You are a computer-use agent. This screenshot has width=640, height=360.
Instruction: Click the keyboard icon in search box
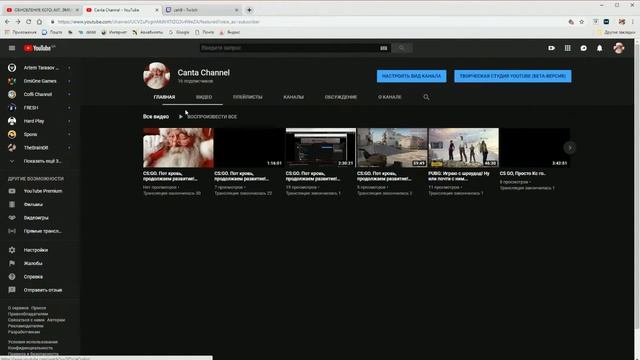pyautogui.click(x=383, y=48)
